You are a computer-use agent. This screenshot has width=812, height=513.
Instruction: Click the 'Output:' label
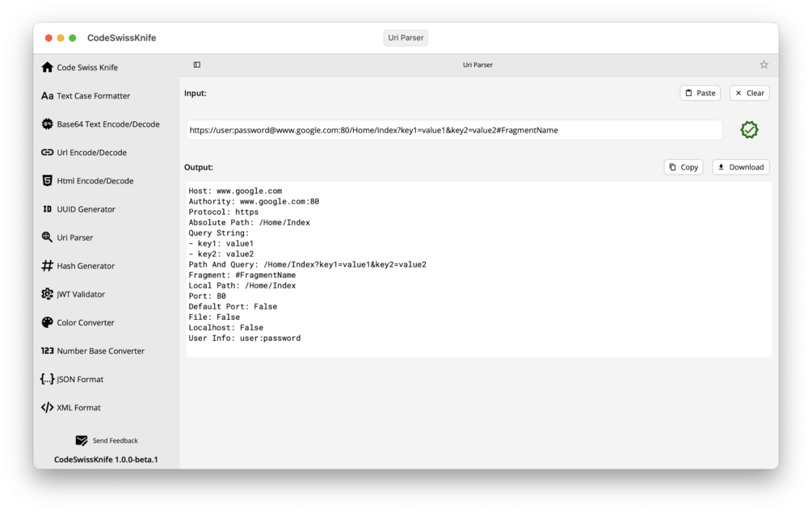199,167
